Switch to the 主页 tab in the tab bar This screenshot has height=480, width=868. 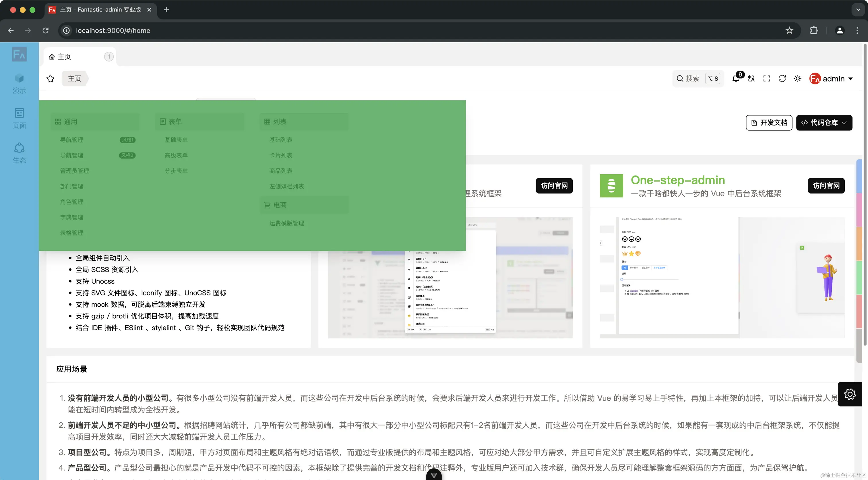click(64, 57)
